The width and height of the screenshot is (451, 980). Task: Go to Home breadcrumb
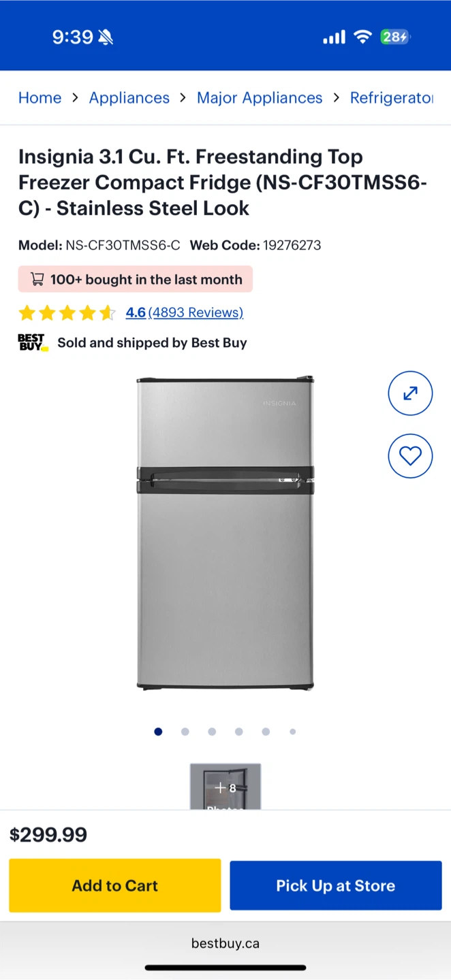coord(40,98)
